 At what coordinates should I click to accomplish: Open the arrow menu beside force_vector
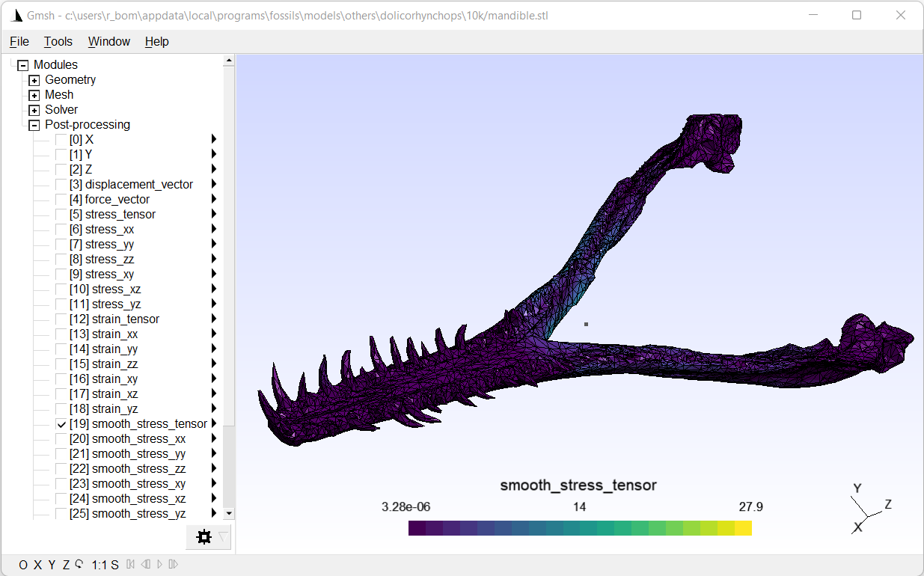tap(214, 200)
